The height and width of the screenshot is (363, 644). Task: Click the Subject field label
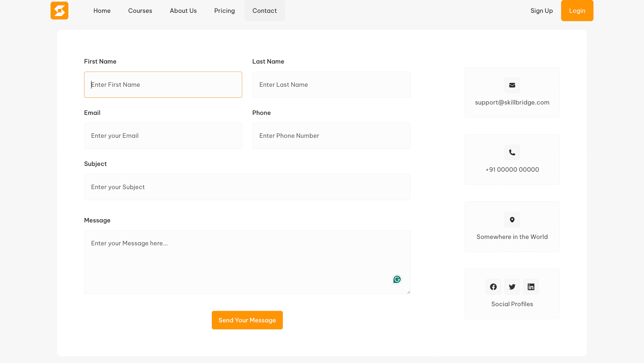click(95, 164)
